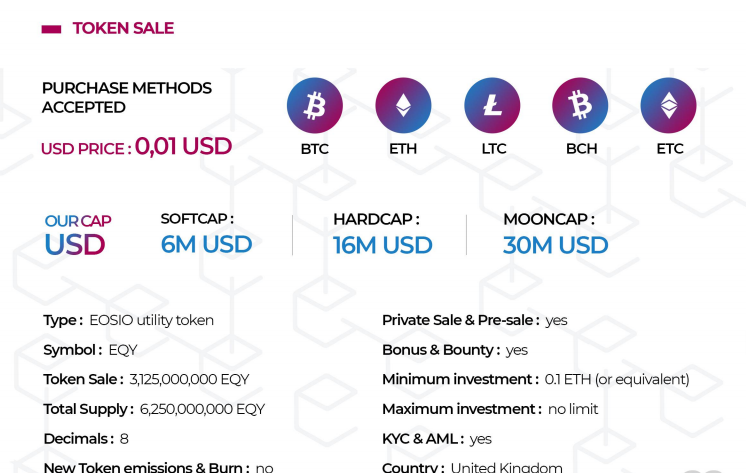Viewport: 746px width, 473px height.
Task: Choose the LTC Litecoin coin icon
Action: [x=492, y=105]
